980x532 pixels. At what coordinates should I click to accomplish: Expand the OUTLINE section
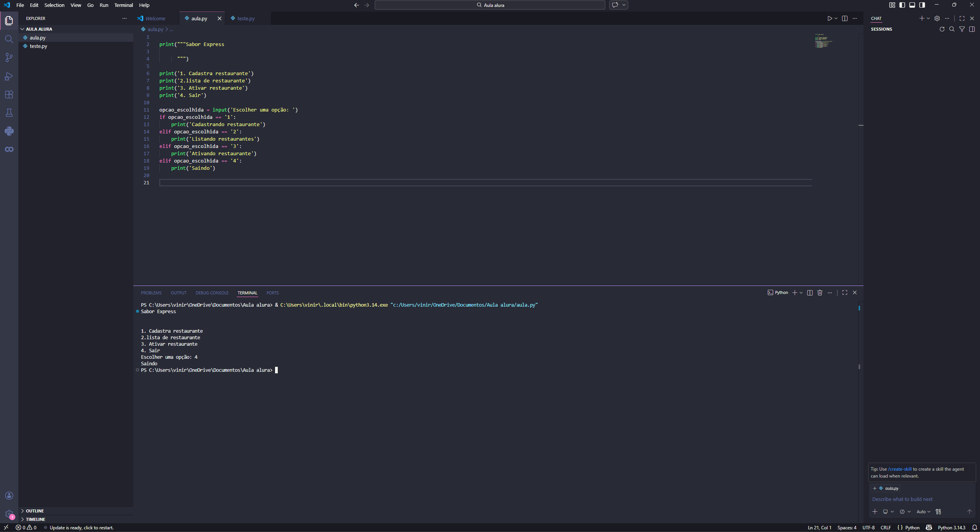pos(35,511)
